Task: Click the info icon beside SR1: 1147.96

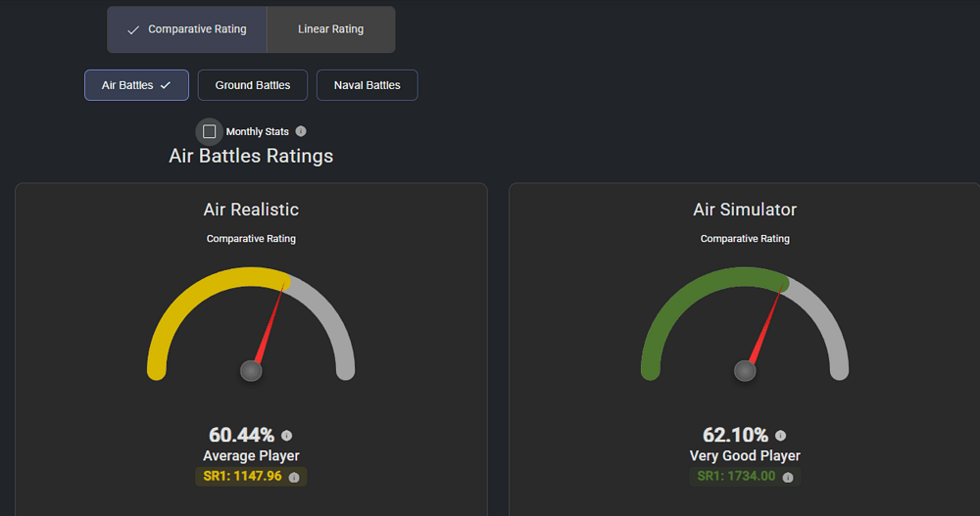Action: [x=294, y=478]
